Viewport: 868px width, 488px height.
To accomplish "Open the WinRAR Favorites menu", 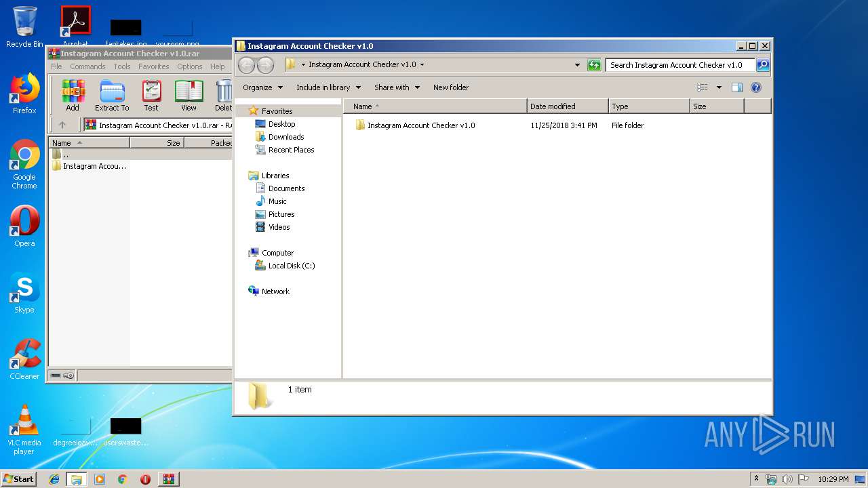I will pos(154,66).
